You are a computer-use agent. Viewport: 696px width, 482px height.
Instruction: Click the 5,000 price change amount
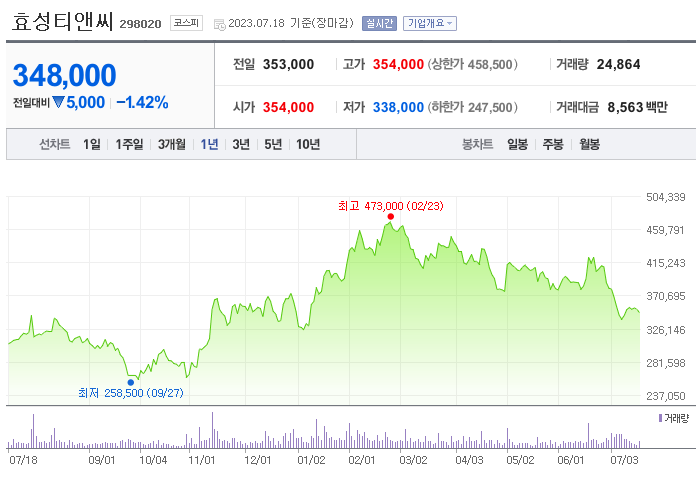pos(86,103)
